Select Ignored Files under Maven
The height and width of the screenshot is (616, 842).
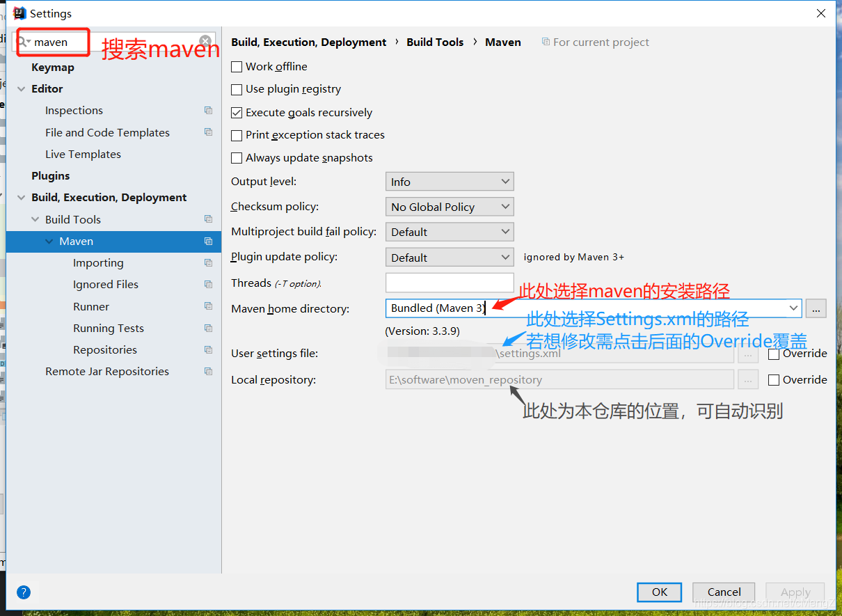[106, 285]
